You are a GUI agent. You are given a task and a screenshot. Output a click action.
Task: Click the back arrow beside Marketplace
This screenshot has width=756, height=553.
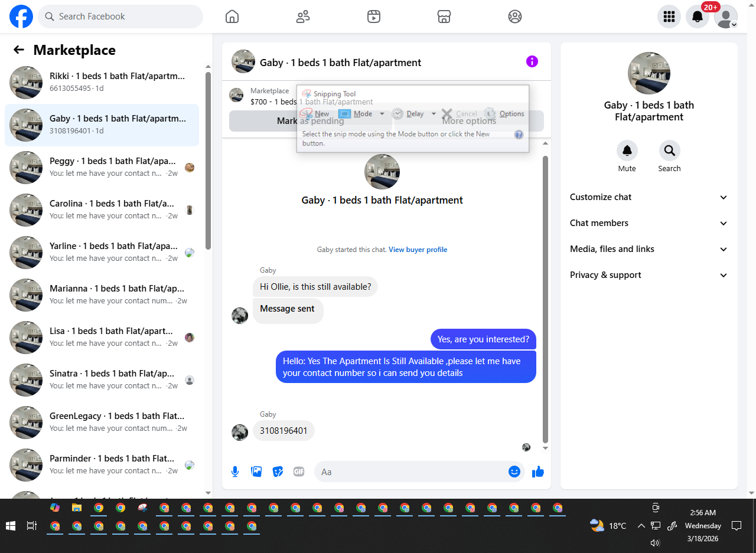[19, 50]
